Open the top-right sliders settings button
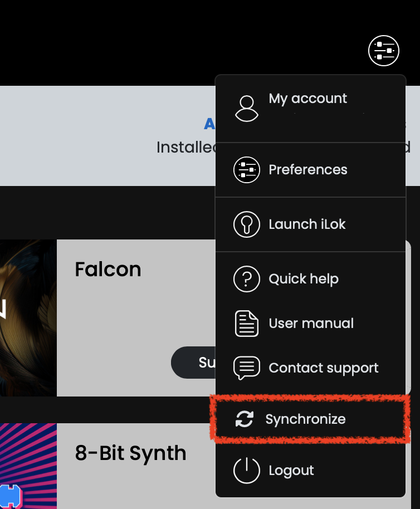 (384, 51)
